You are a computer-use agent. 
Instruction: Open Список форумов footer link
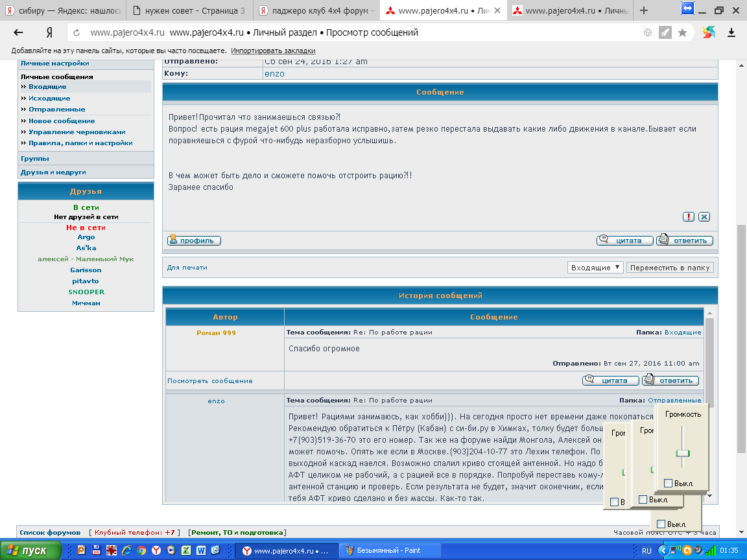tap(50, 532)
